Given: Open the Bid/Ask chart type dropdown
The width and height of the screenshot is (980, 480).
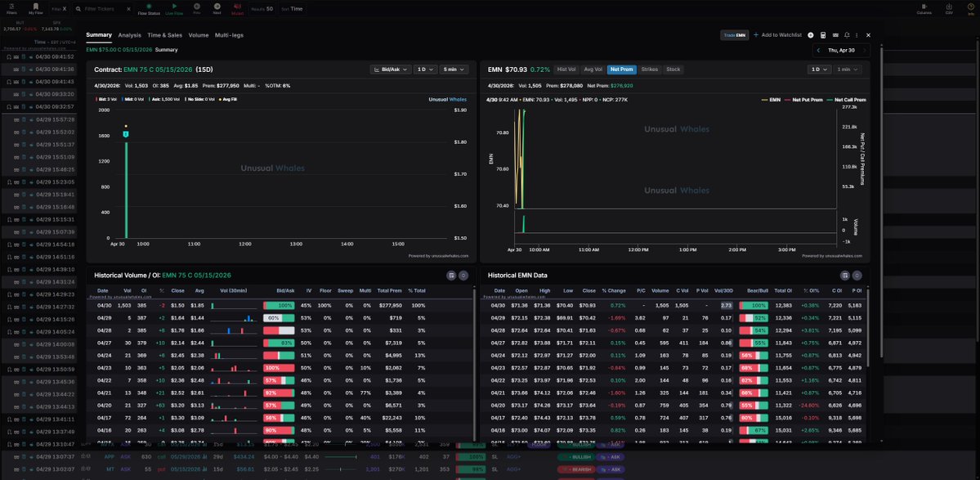Looking at the screenshot, I should point(391,70).
